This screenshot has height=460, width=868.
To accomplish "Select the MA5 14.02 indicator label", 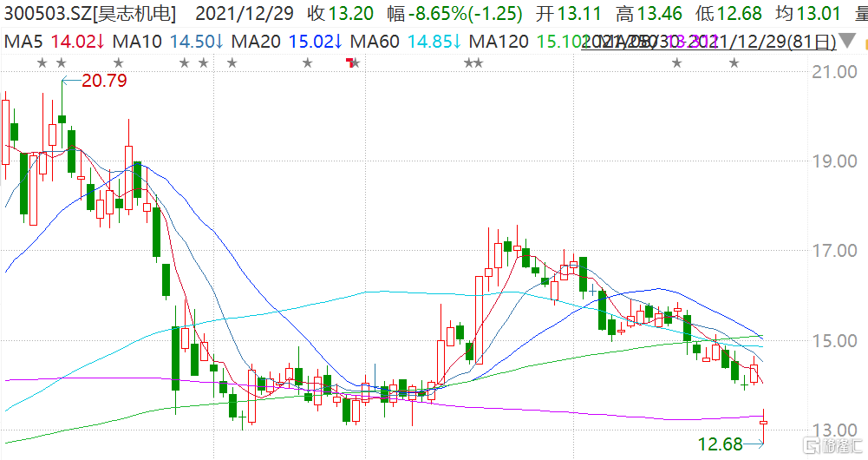I will 55,41.
